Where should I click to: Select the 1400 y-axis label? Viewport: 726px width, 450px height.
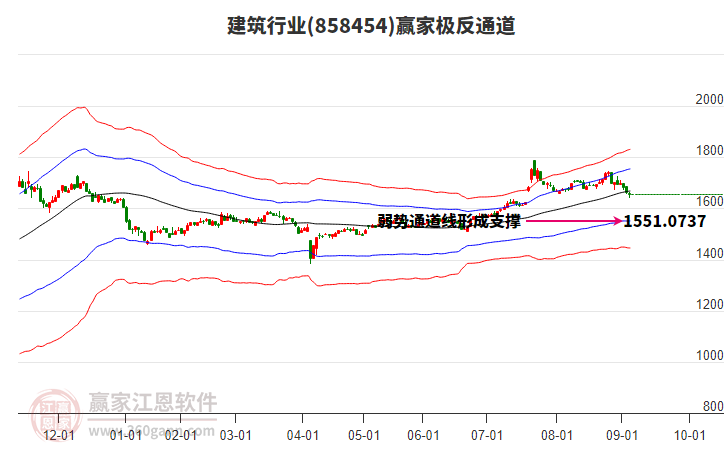[x=709, y=253]
